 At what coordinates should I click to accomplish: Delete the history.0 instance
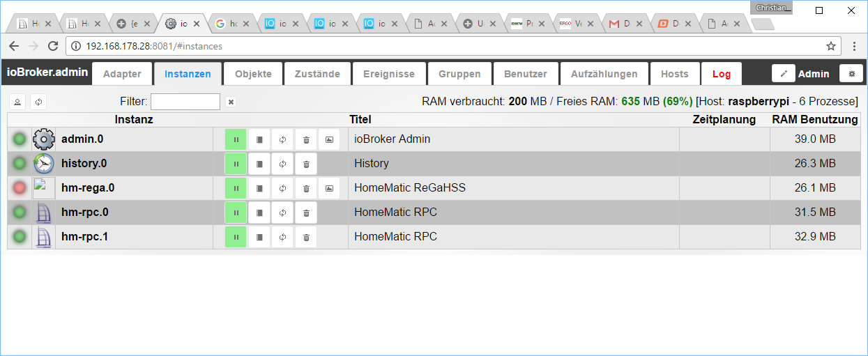click(306, 164)
